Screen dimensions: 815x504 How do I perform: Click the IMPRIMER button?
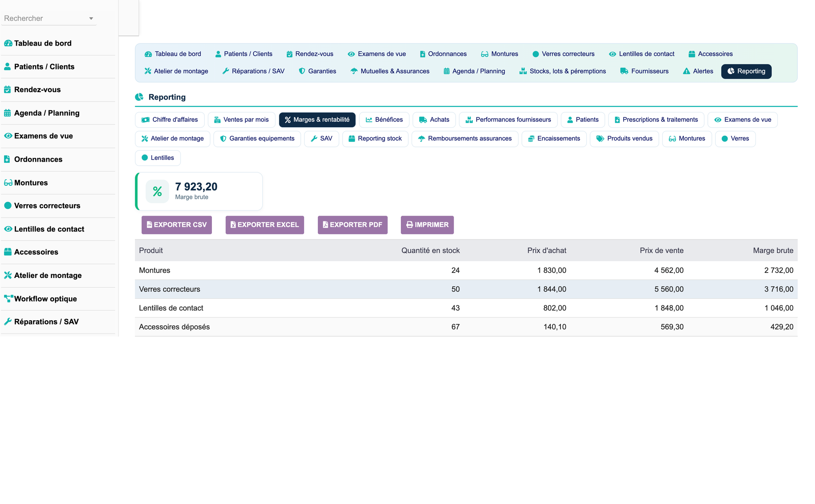(x=427, y=225)
